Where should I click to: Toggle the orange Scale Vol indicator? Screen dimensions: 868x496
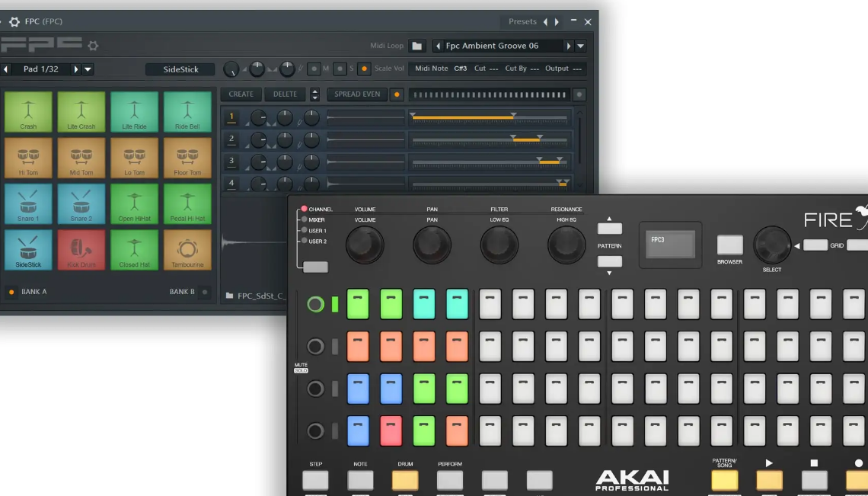click(x=364, y=69)
